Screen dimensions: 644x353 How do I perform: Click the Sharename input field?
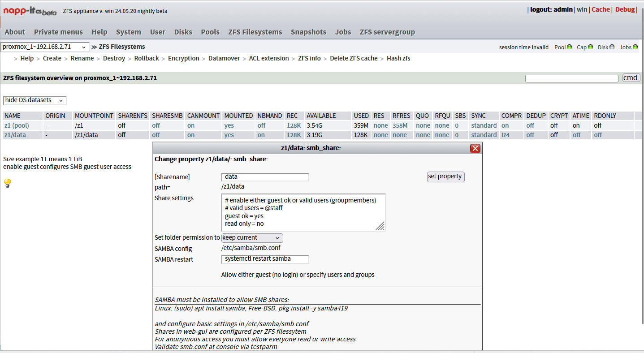(x=265, y=177)
